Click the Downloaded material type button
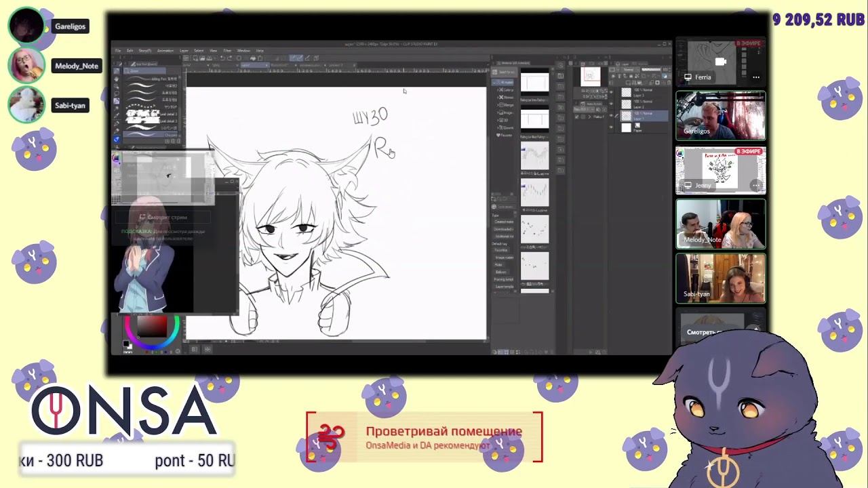The image size is (868, 488). pyautogui.click(x=503, y=229)
